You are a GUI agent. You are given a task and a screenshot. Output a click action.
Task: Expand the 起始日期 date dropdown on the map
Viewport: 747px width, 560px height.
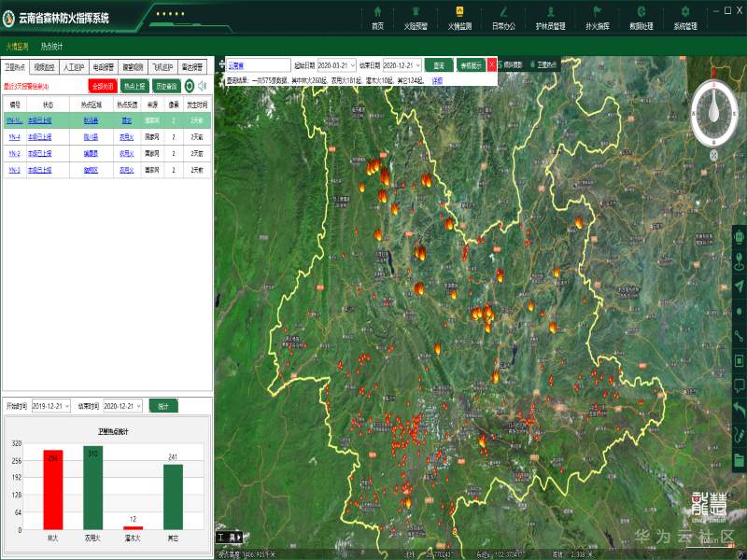point(352,65)
